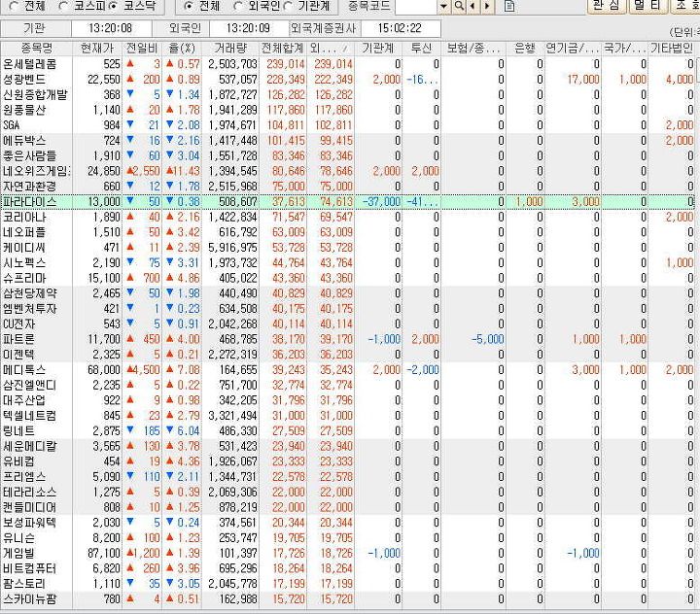Screen dimensions: 700x614
Task: Click the 종목코드 input field
Action: click(416, 6)
